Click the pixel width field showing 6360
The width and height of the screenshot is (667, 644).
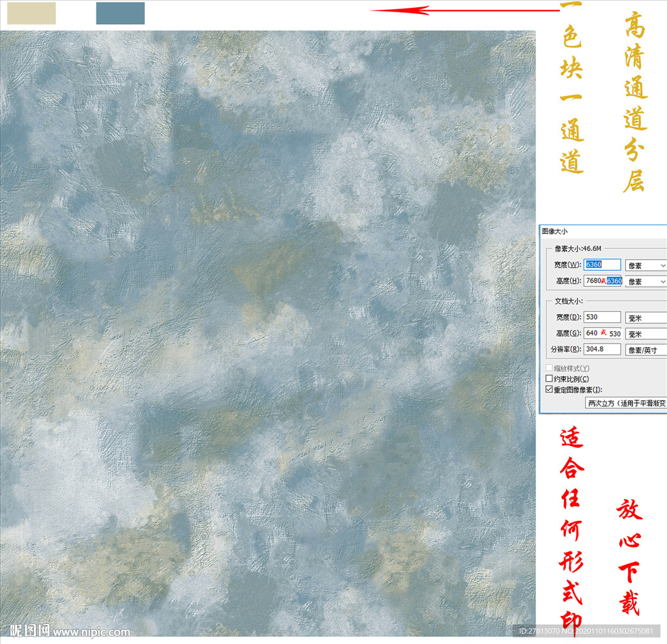coord(602,264)
